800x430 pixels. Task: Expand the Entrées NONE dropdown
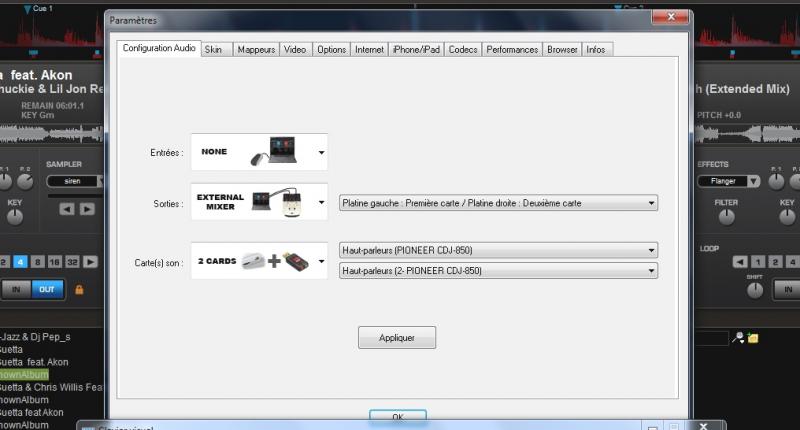coord(321,152)
